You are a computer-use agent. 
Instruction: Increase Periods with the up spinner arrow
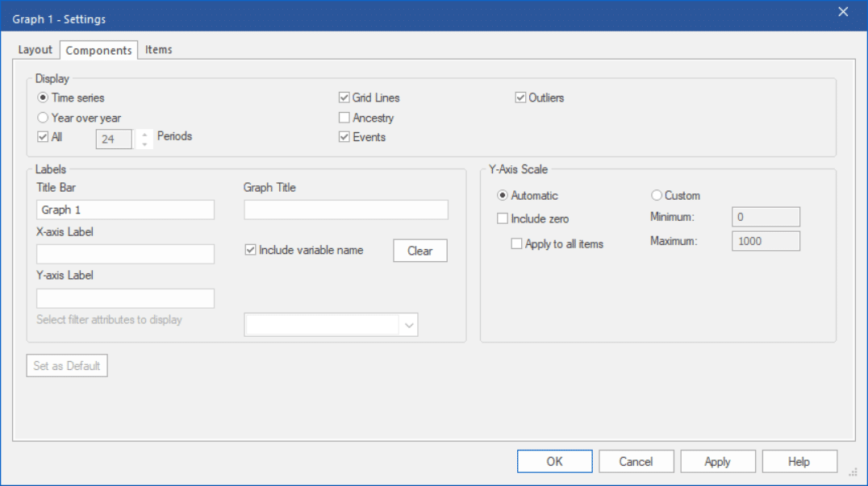[x=144, y=135]
